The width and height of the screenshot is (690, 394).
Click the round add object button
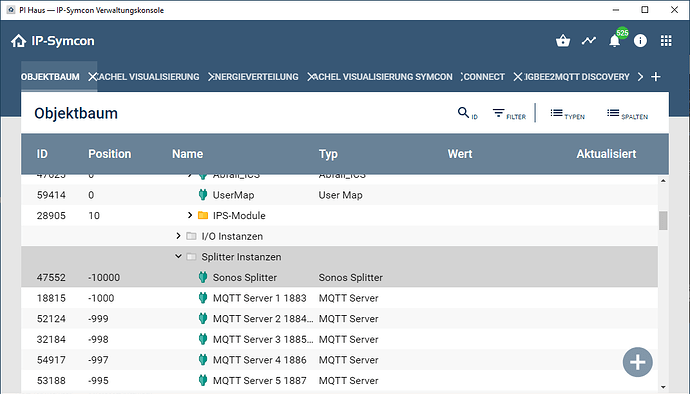click(638, 362)
